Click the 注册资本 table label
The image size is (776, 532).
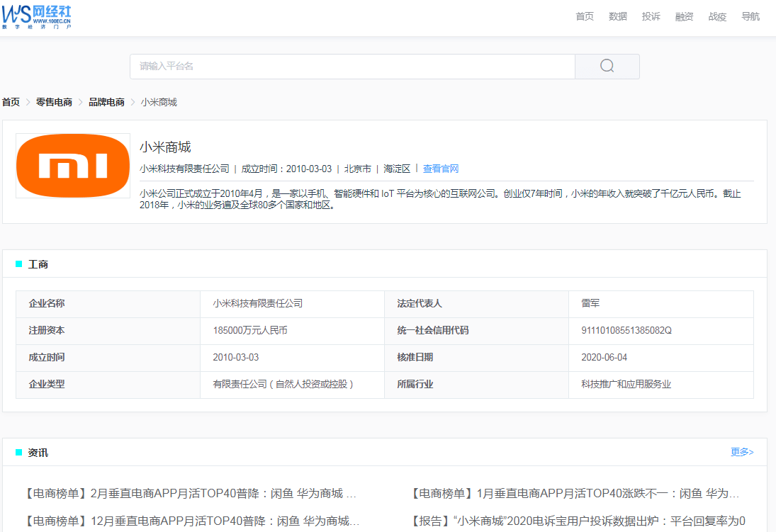47,330
